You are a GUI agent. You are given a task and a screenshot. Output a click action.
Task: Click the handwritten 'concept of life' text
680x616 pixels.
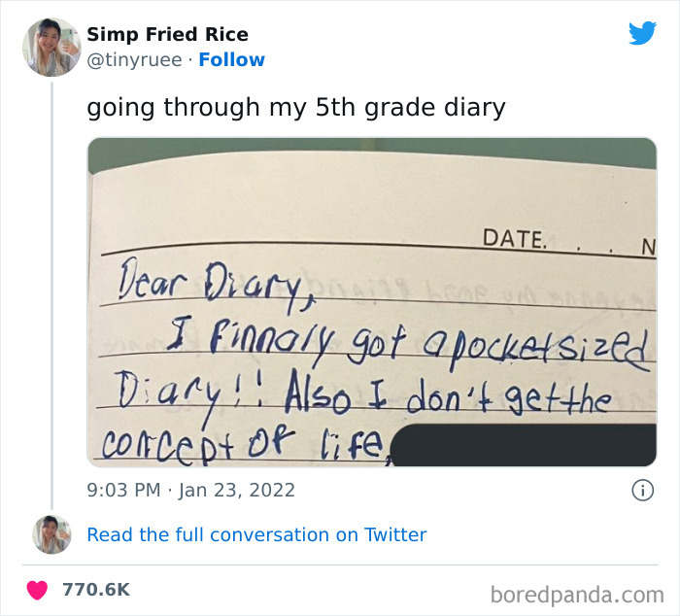[243, 446]
